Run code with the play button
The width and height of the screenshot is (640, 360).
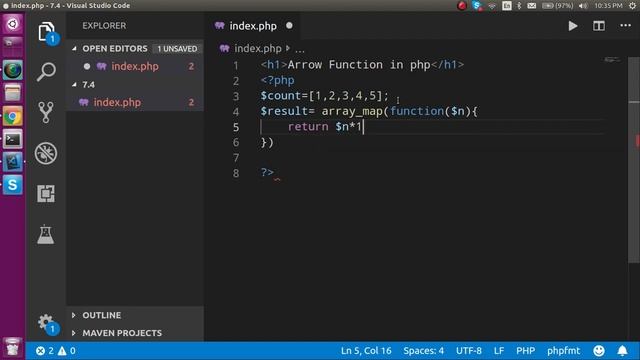point(573,26)
